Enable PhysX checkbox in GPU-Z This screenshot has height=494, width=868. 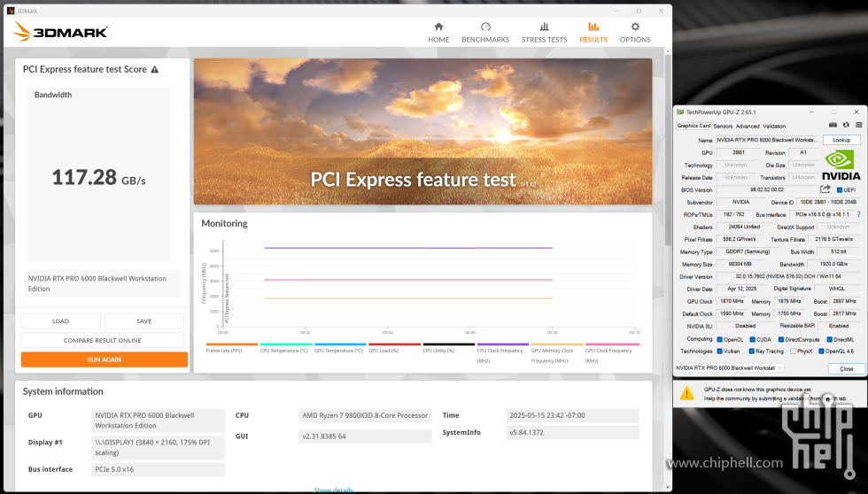[x=794, y=351]
